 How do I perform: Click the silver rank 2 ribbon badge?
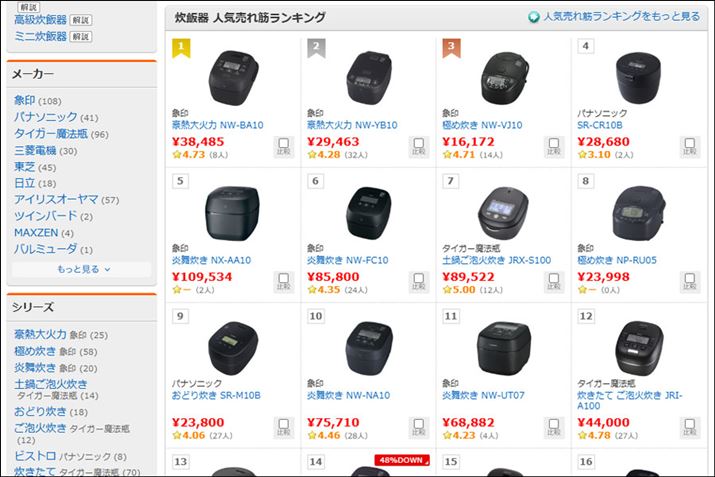point(316,46)
